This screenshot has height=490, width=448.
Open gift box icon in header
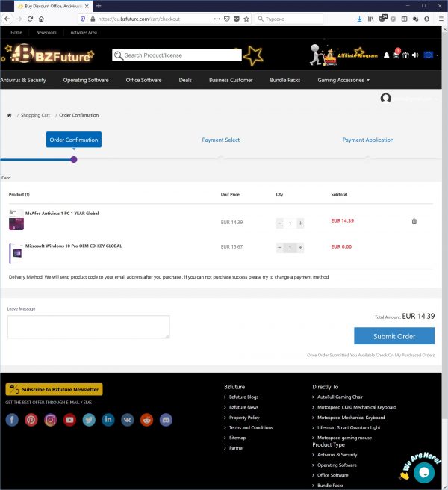click(405, 55)
